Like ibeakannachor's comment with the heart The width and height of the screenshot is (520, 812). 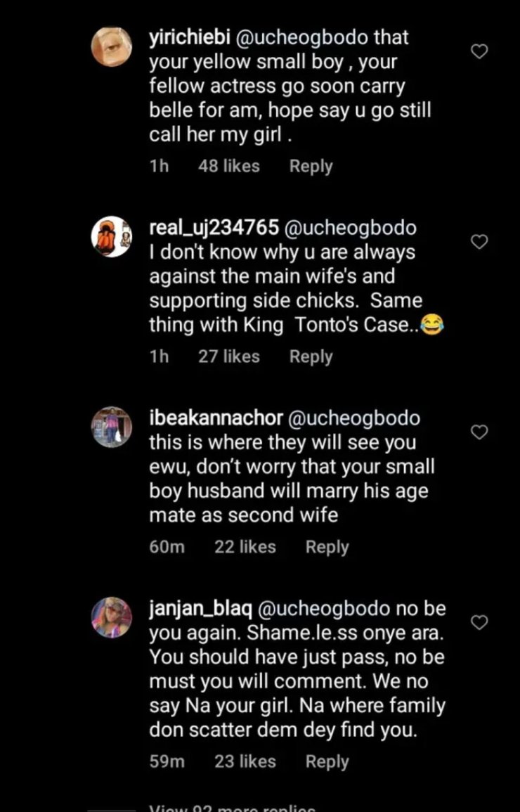[479, 432]
